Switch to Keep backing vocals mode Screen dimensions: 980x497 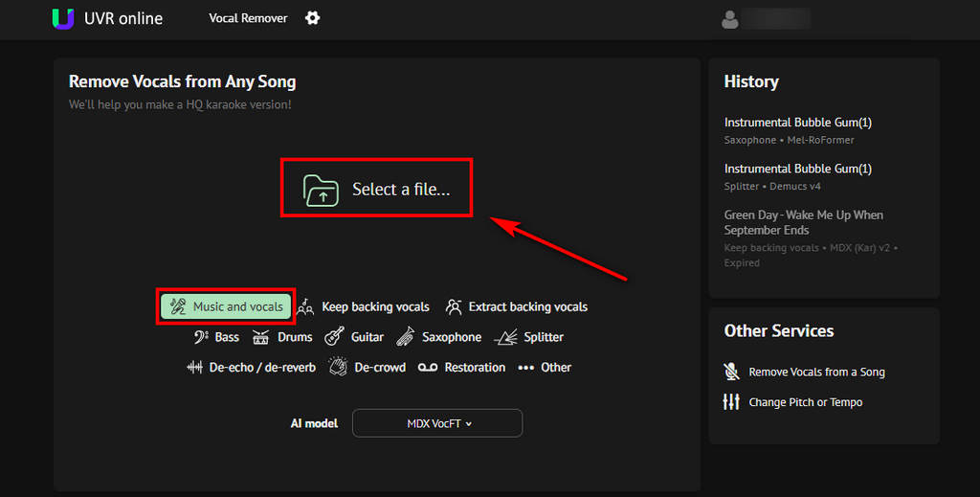click(364, 307)
